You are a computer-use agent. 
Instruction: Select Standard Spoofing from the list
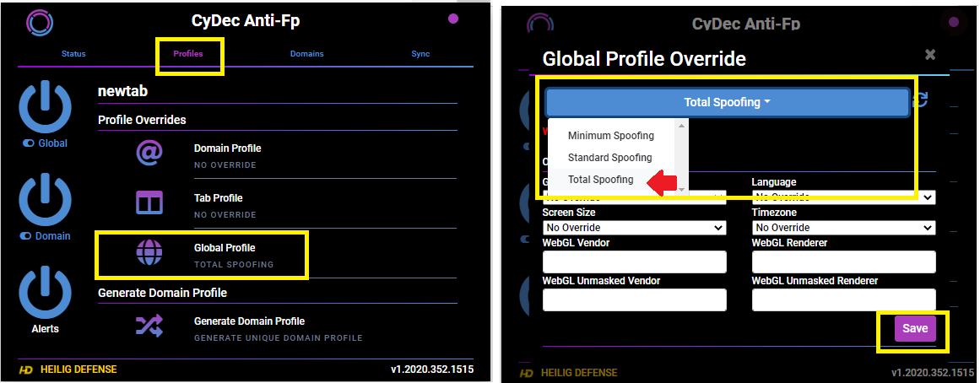(x=610, y=158)
